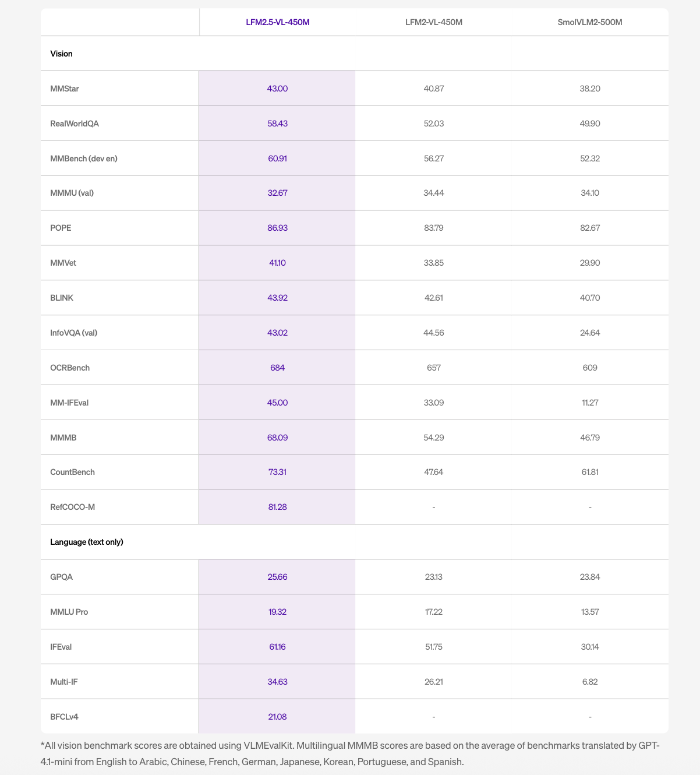The image size is (700, 775).
Task: Click the RealWorldQA score 58.43
Action: point(277,124)
